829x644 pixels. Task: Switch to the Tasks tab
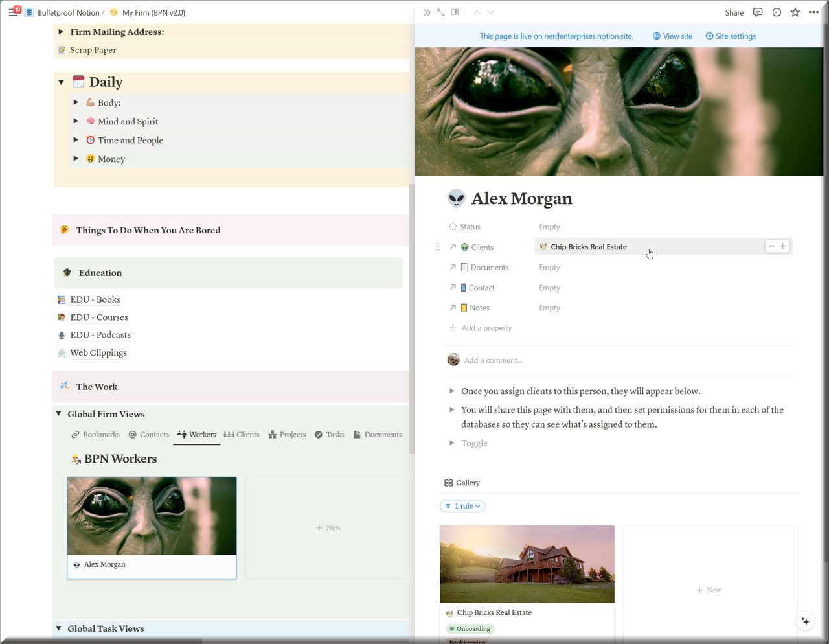pos(330,435)
